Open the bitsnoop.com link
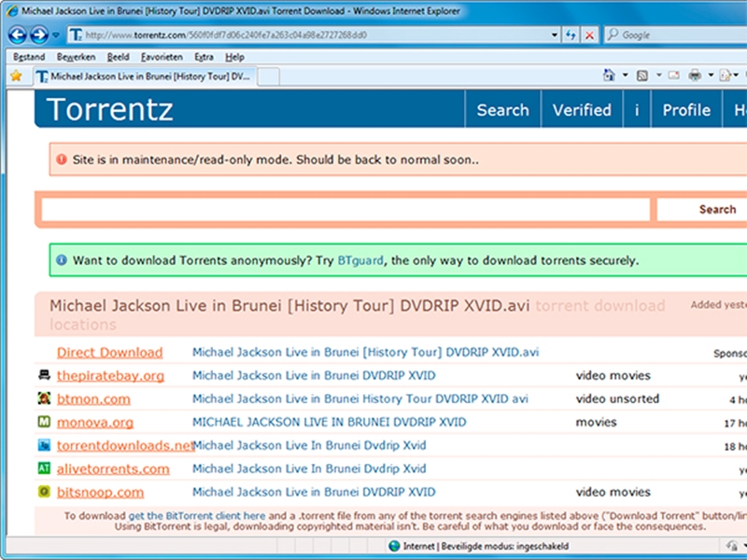The height and width of the screenshot is (560, 747). [x=100, y=493]
